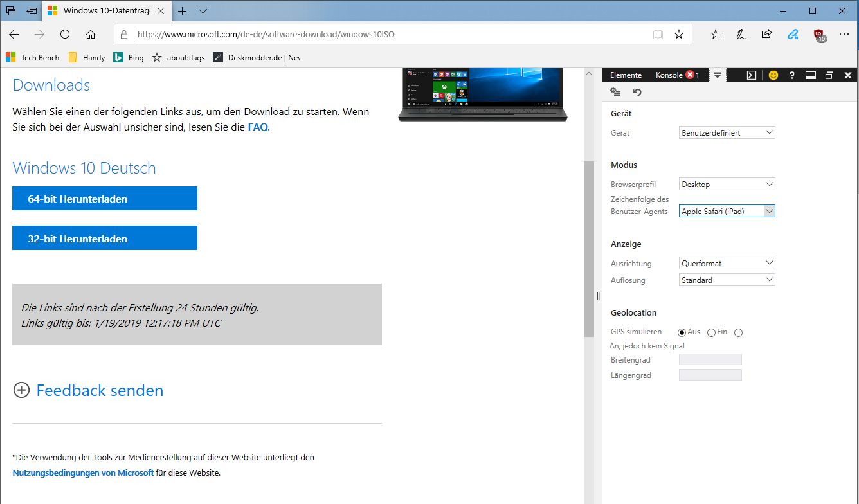The image size is (859, 504).
Task: Open Edge settings and more menu
Action: (844, 35)
